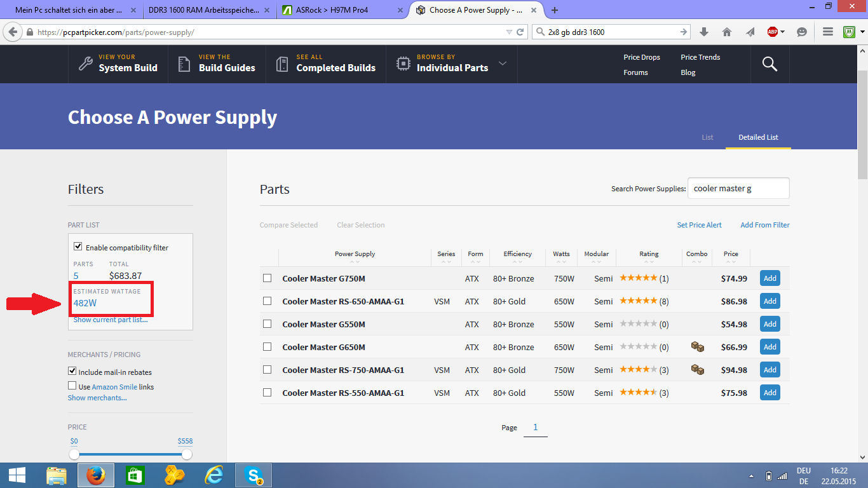This screenshot has height=488, width=868.
Task: Sort by Form column
Action: 475,254
